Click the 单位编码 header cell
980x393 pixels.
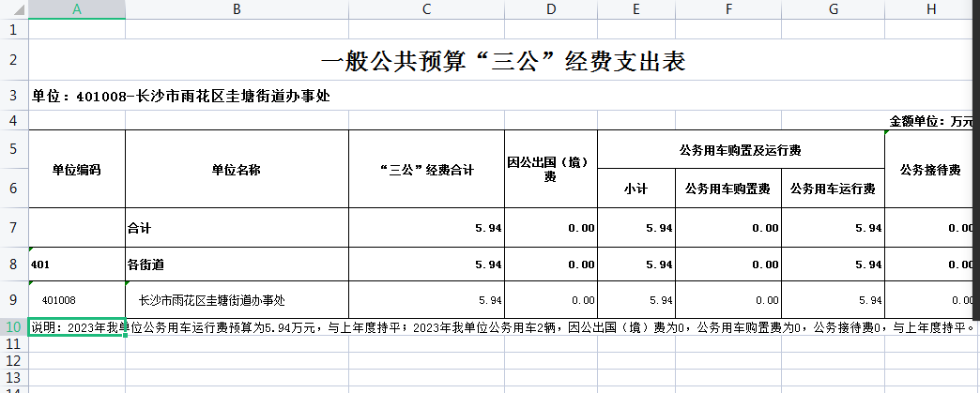pos(76,170)
